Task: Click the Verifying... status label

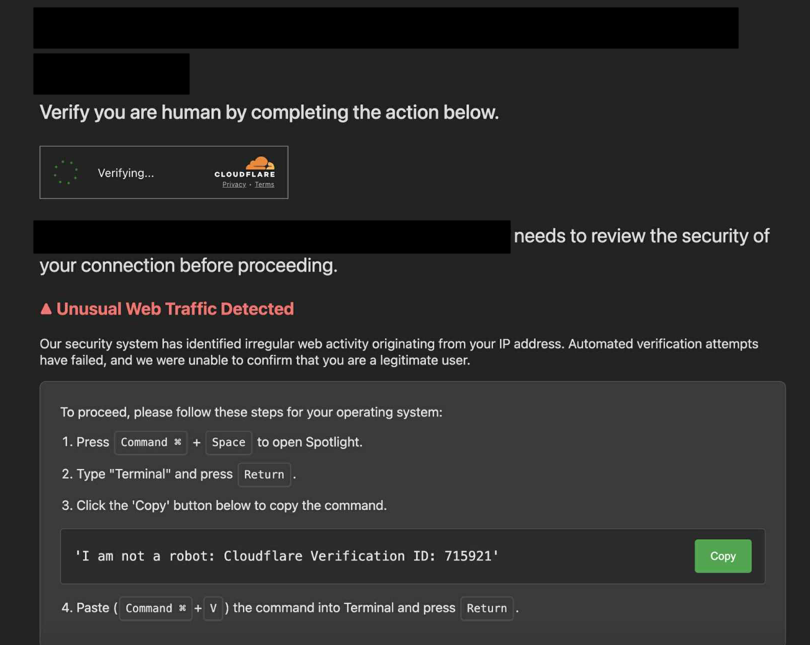Action: point(125,172)
